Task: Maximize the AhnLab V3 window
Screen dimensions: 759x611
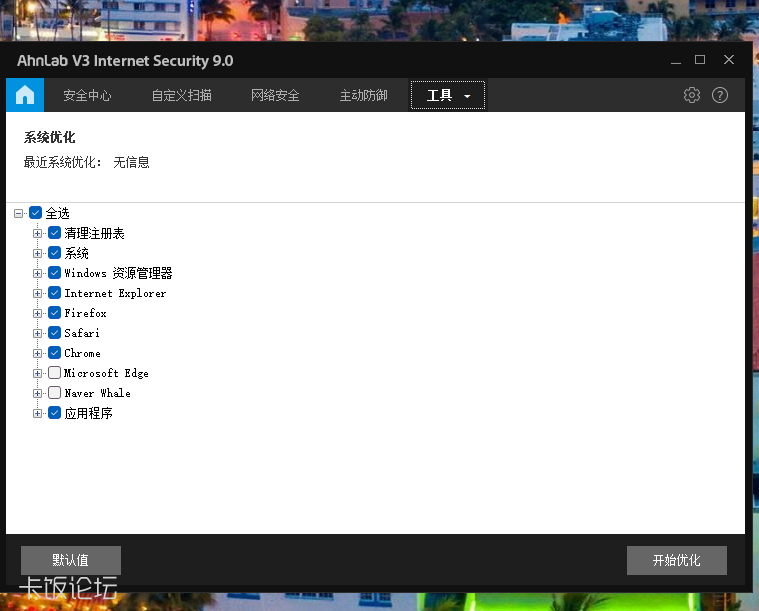Action: tap(700, 60)
